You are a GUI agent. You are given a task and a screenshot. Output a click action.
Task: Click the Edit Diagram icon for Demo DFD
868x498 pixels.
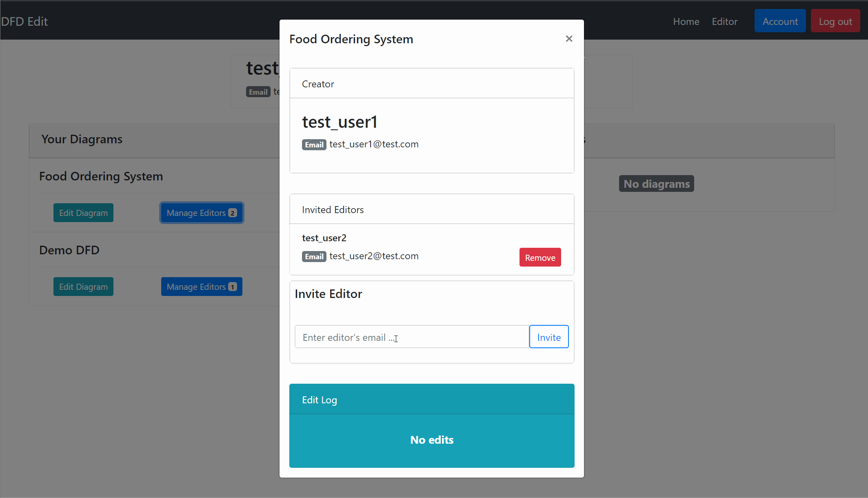coord(83,287)
